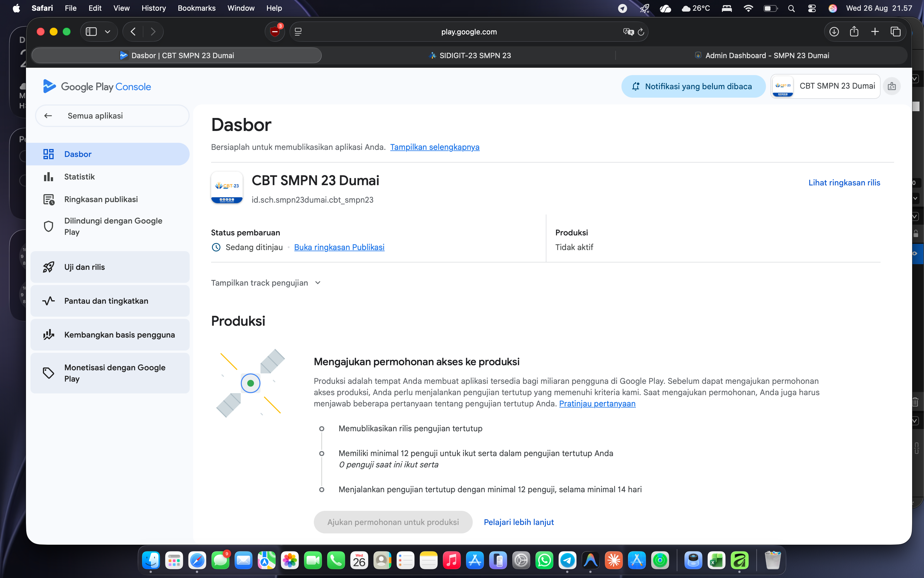Show the tab overview
Viewport: 924px width, 578px height.
(x=895, y=32)
